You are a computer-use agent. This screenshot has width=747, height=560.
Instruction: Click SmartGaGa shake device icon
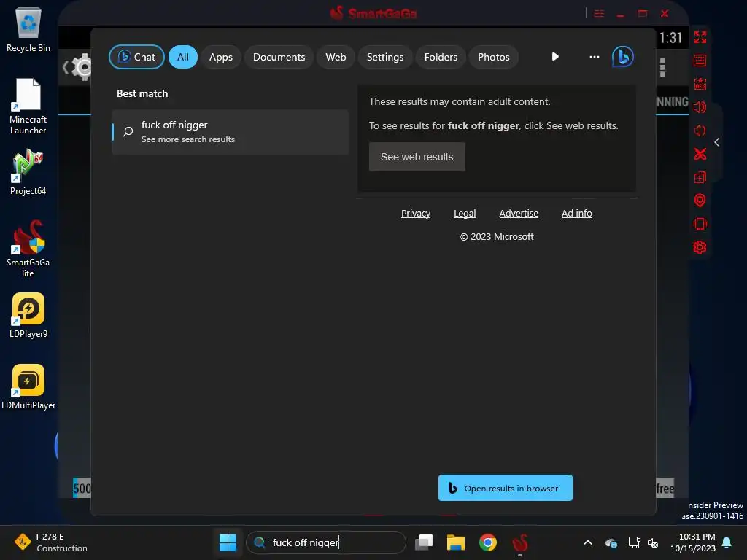coord(700,224)
